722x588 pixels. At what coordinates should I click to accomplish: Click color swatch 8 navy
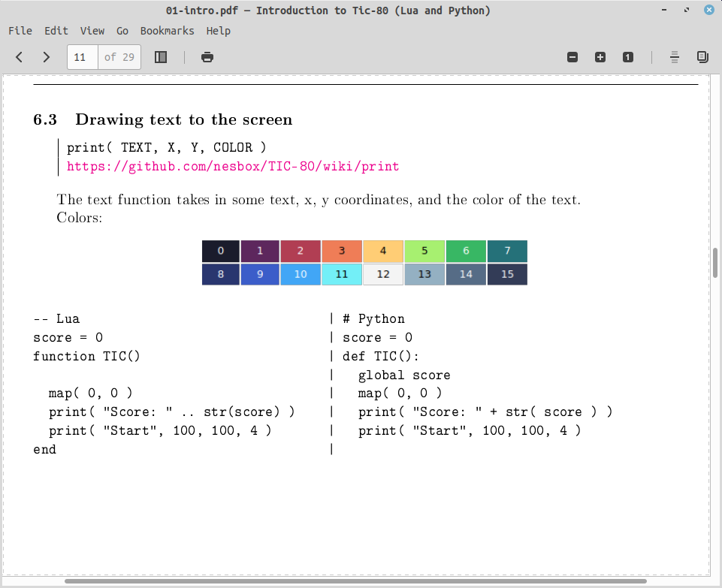221,274
